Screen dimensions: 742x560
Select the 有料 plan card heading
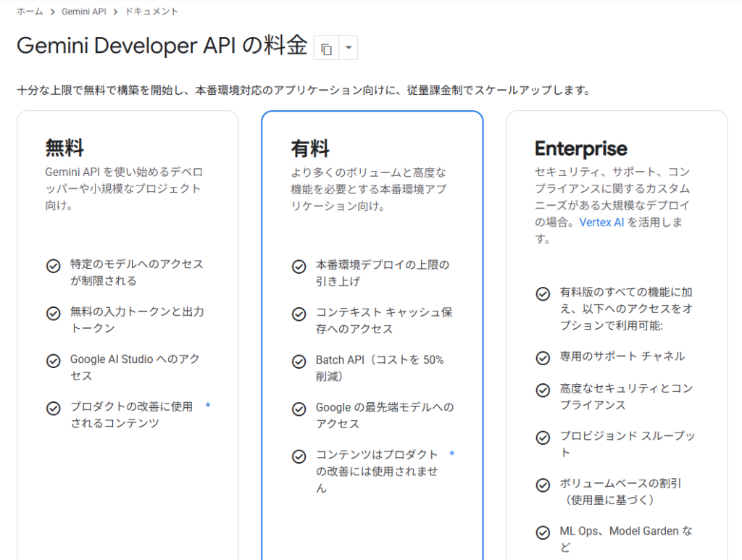310,149
